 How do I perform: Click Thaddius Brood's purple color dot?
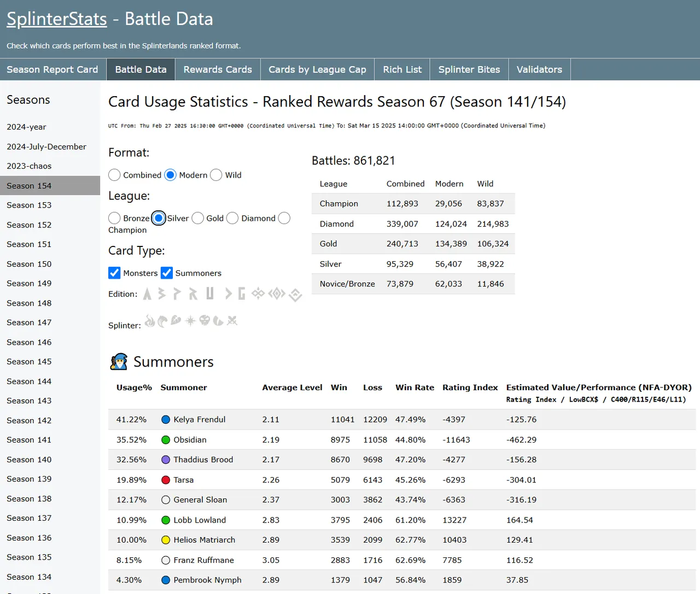[166, 460]
